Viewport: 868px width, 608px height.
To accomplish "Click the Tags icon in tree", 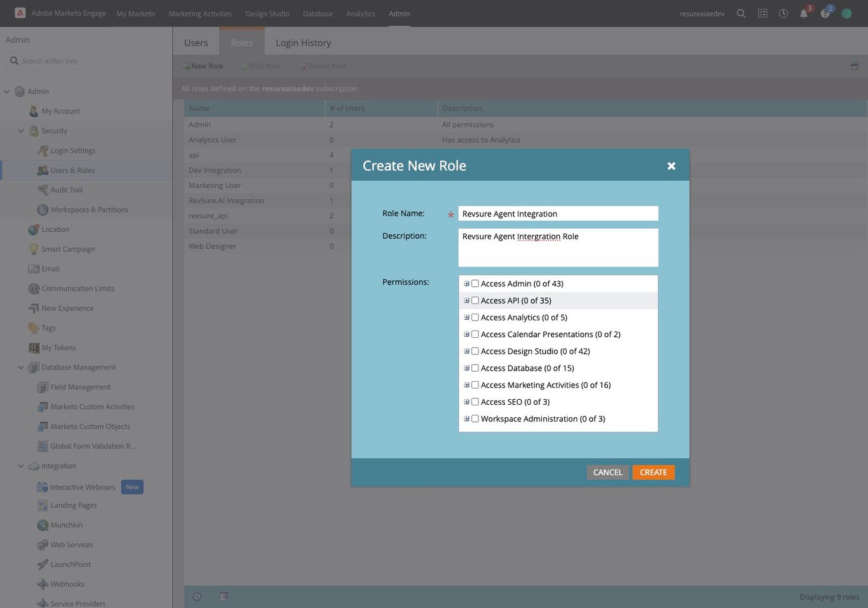I will (33, 328).
